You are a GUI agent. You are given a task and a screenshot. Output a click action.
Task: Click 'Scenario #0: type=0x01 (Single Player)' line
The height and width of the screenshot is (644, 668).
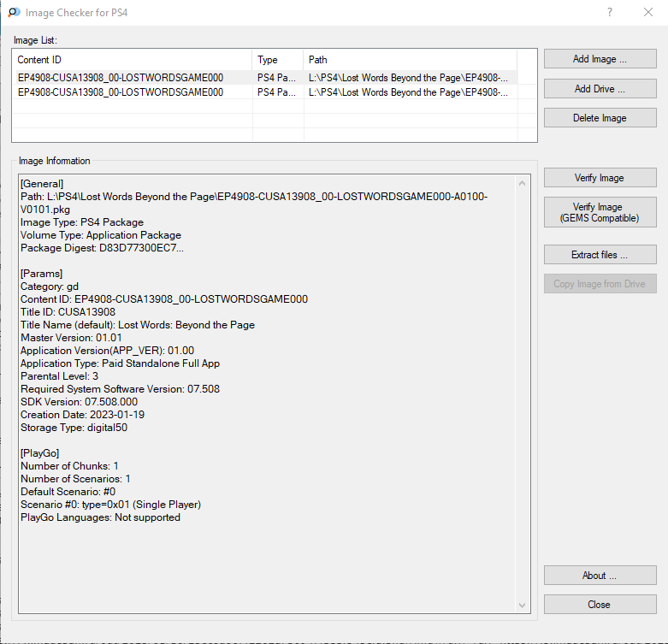coord(111,505)
